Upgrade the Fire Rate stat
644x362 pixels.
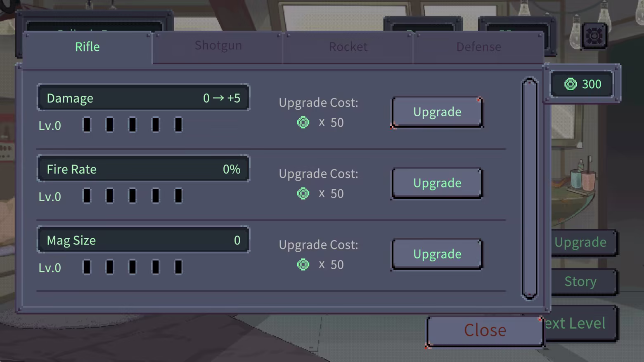point(437,183)
